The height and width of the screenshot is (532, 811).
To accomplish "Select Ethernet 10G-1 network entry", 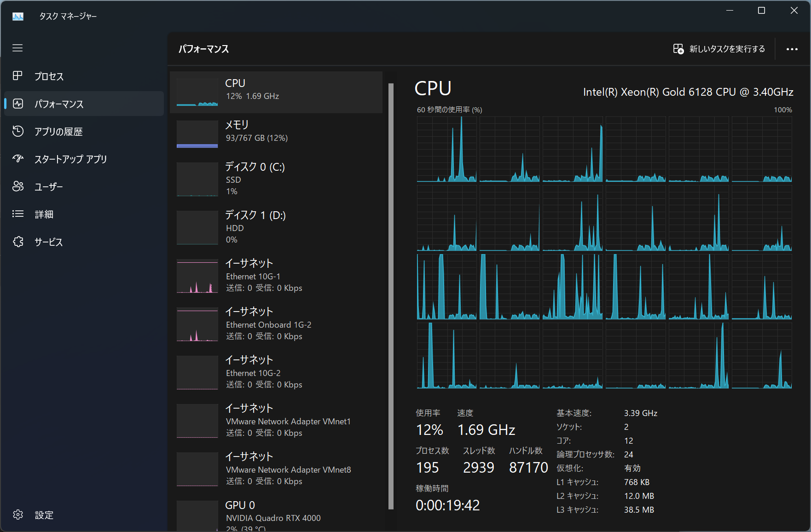I will click(276, 275).
